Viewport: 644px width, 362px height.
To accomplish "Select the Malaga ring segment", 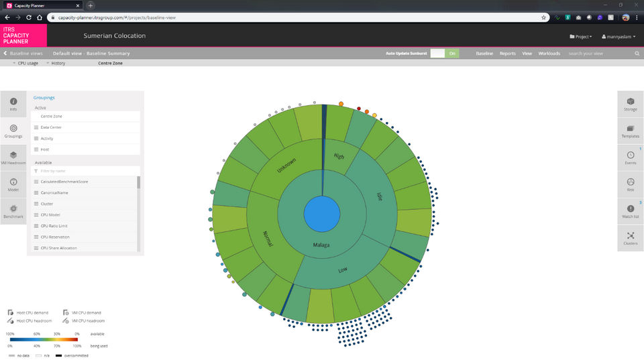I will tap(321, 245).
